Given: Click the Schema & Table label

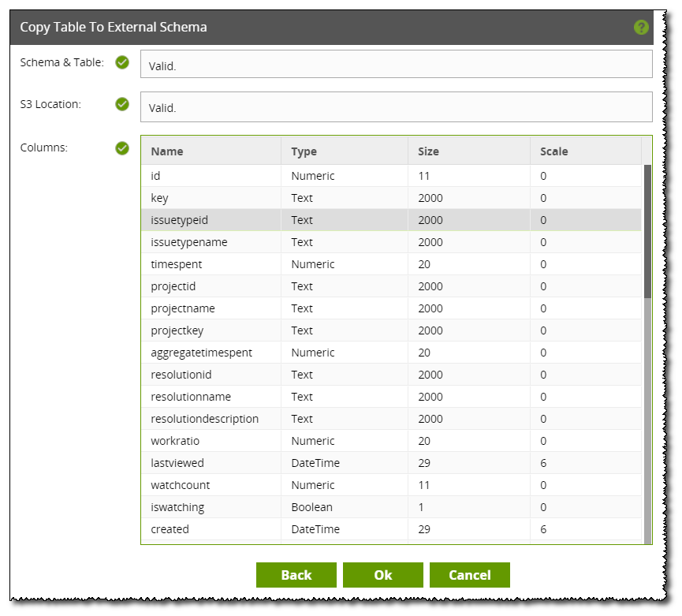Looking at the screenshot, I should [x=62, y=62].
